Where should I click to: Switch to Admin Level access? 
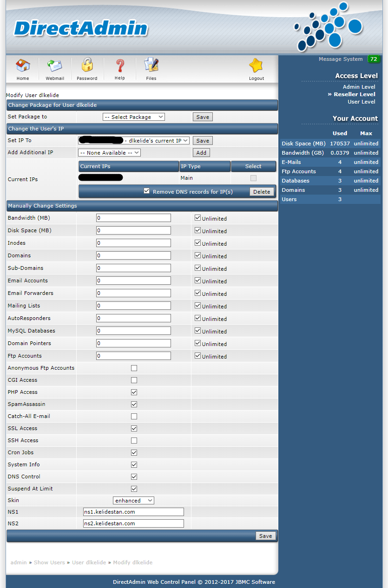(x=359, y=87)
